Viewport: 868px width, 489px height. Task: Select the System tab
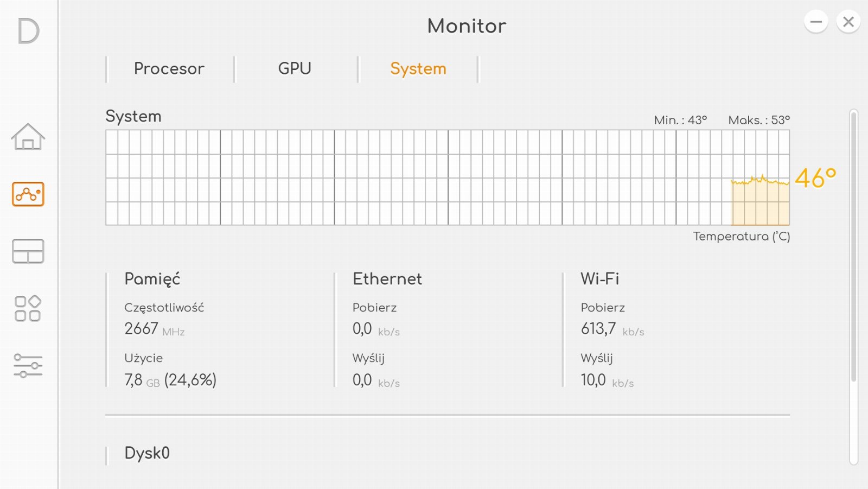click(418, 68)
